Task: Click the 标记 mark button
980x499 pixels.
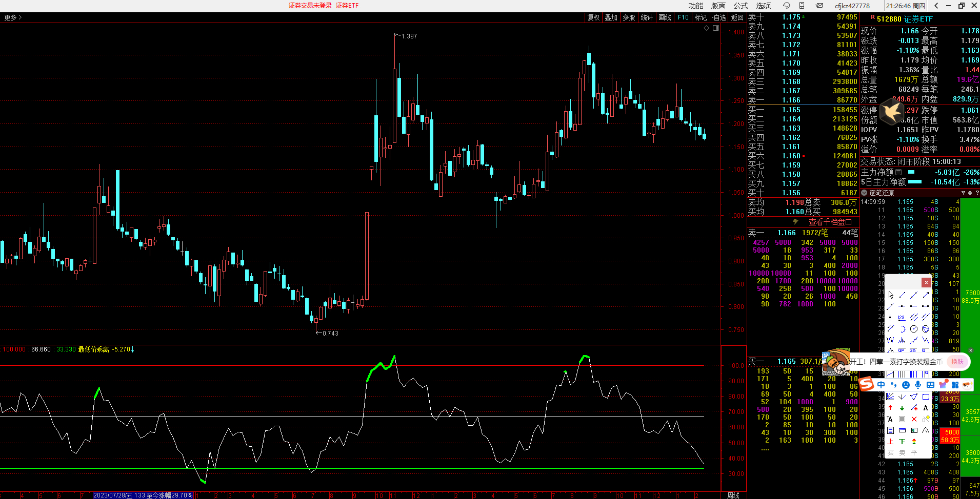Action: tap(701, 17)
